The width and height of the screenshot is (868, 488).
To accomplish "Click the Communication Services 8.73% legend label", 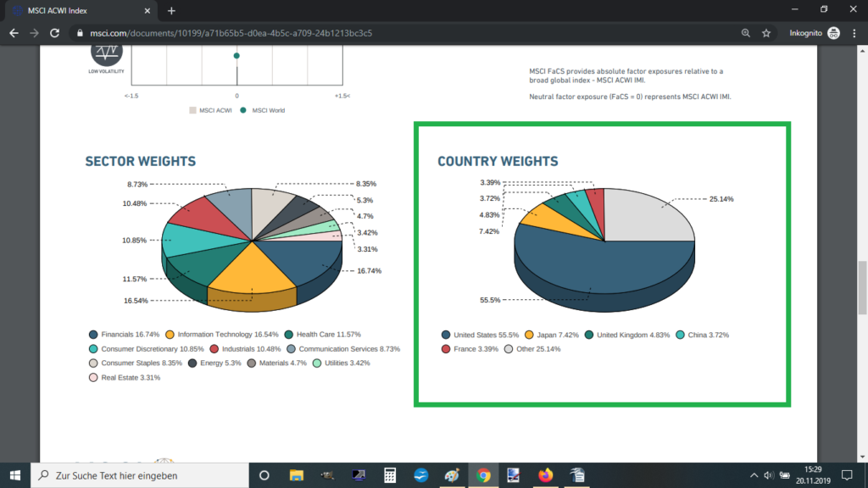I will [x=349, y=349].
